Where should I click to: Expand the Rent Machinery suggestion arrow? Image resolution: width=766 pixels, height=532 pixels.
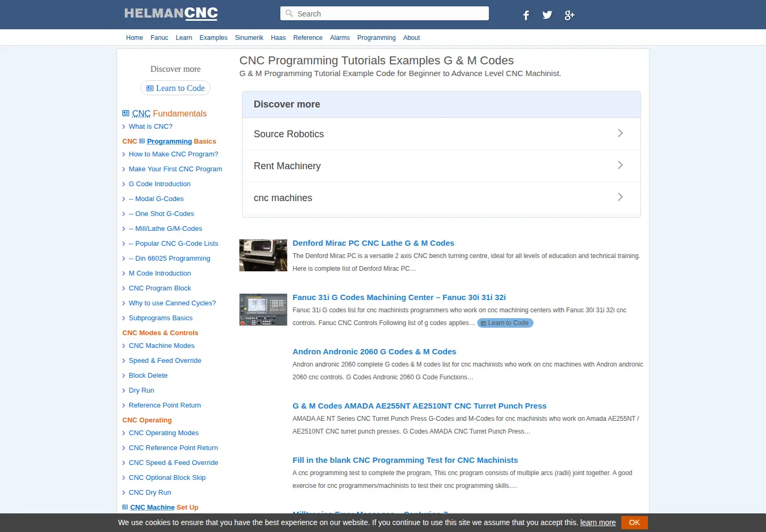[620, 165]
